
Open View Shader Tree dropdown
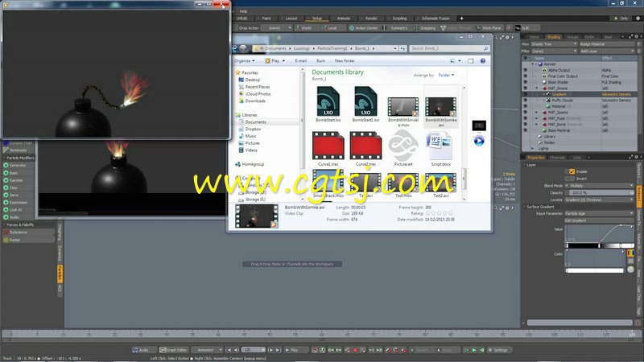click(554, 44)
